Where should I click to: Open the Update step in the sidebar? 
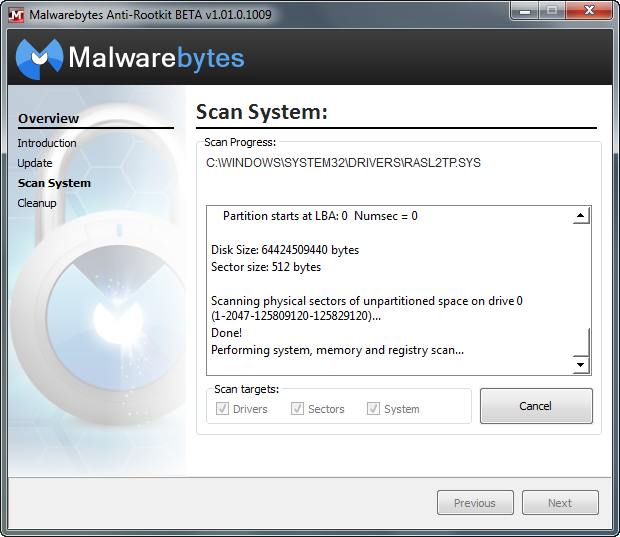pyautogui.click(x=35, y=163)
